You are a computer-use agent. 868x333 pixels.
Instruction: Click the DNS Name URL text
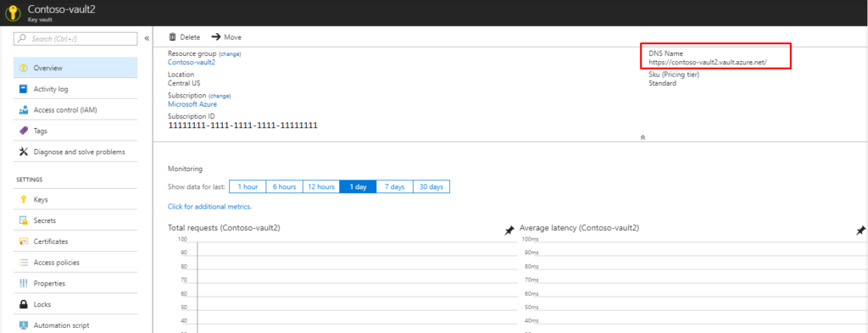point(708,63)
